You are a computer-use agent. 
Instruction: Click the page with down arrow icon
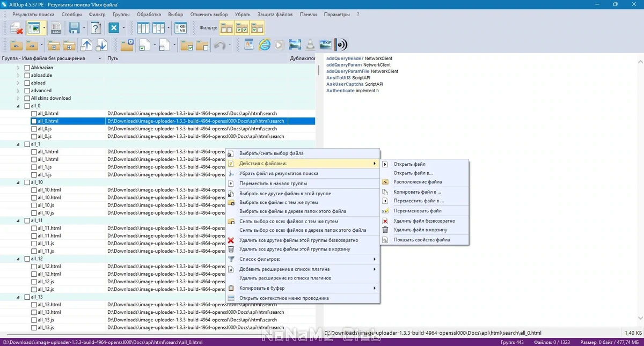point(101,46)
